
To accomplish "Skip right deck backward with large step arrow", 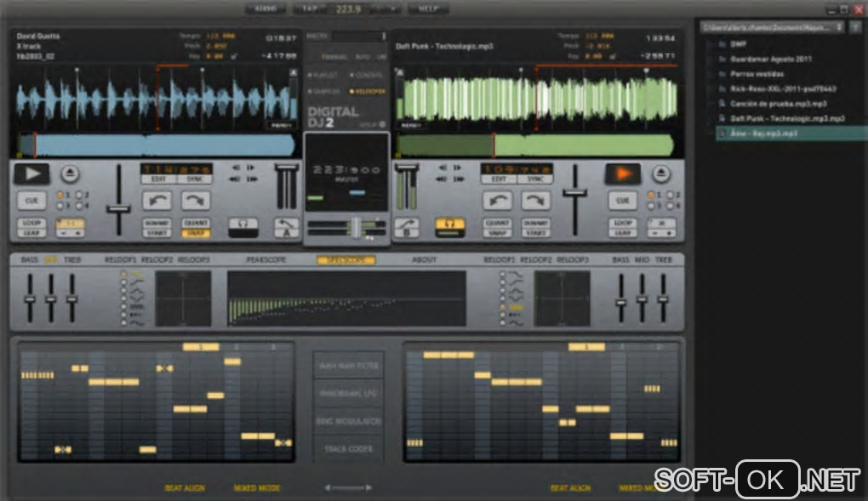I will (x=442, y=179).
